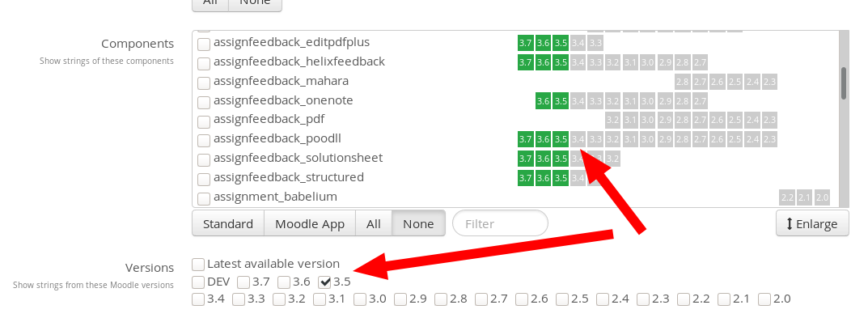Click gray 3.2 badge for assignfeedback_pdf
Viewport: 868px width, 318px height.
pos(613,120)
